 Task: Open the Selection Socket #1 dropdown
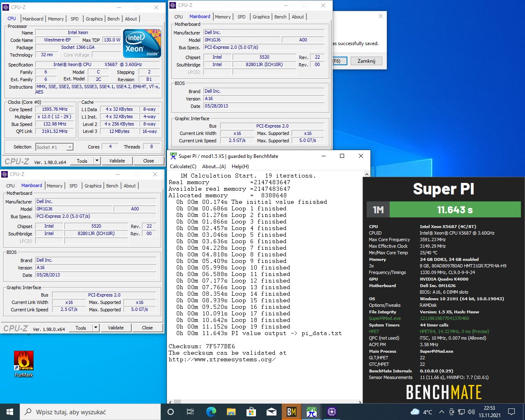point(54,147)
